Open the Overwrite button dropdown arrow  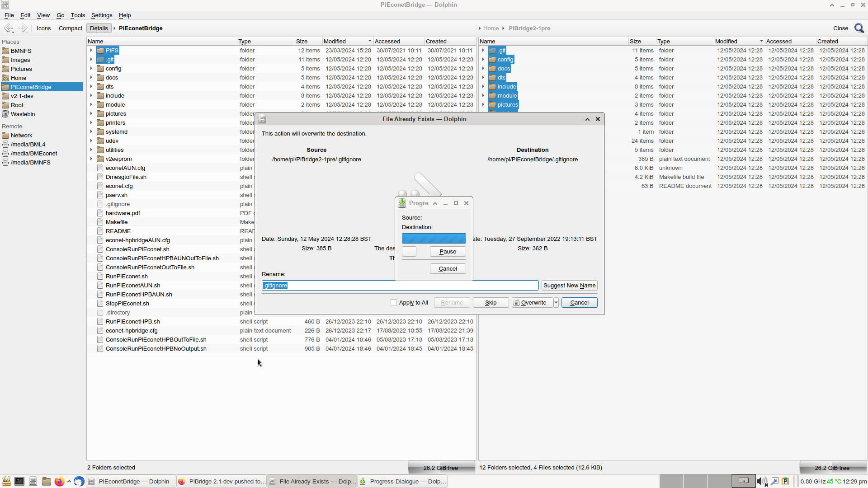coord(556,303)
